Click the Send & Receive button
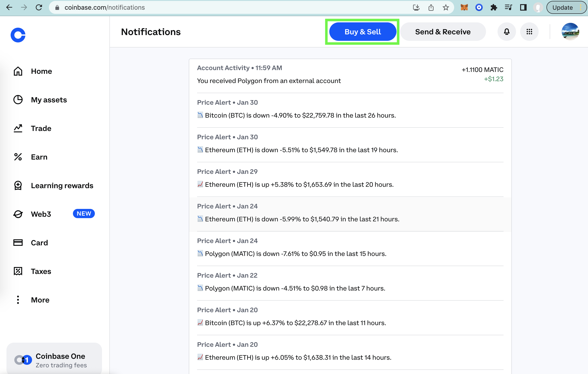Screen dimensions: 588x374 pyautogui.click(x=443, y=32)
